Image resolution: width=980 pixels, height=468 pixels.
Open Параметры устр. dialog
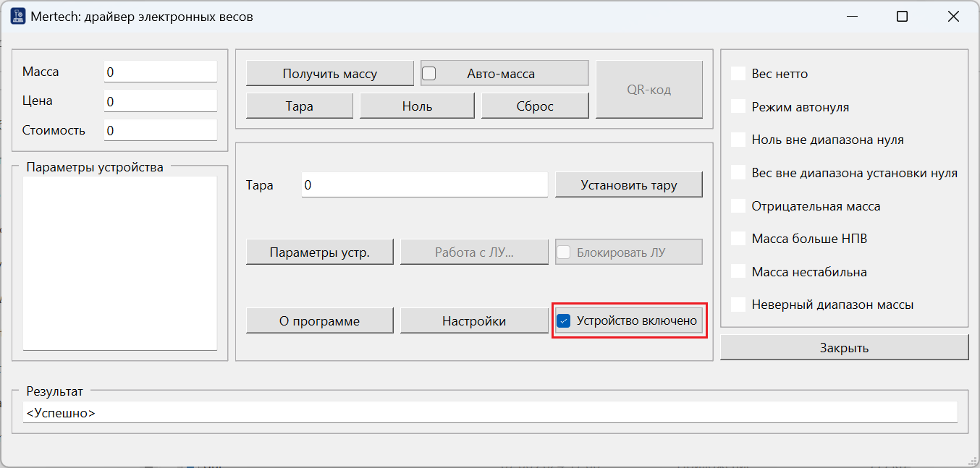click(x=319, y=252)
